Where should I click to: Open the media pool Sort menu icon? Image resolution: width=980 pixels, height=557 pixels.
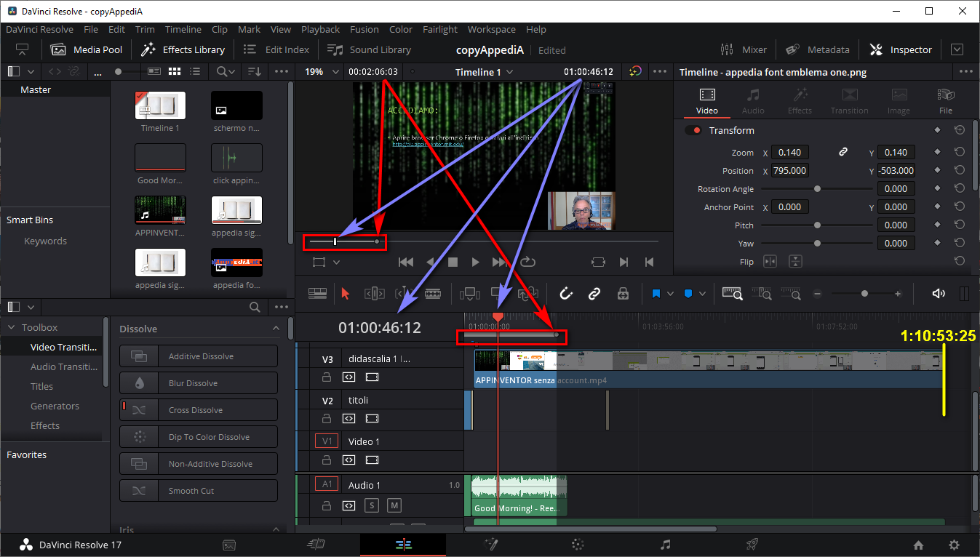254,71
